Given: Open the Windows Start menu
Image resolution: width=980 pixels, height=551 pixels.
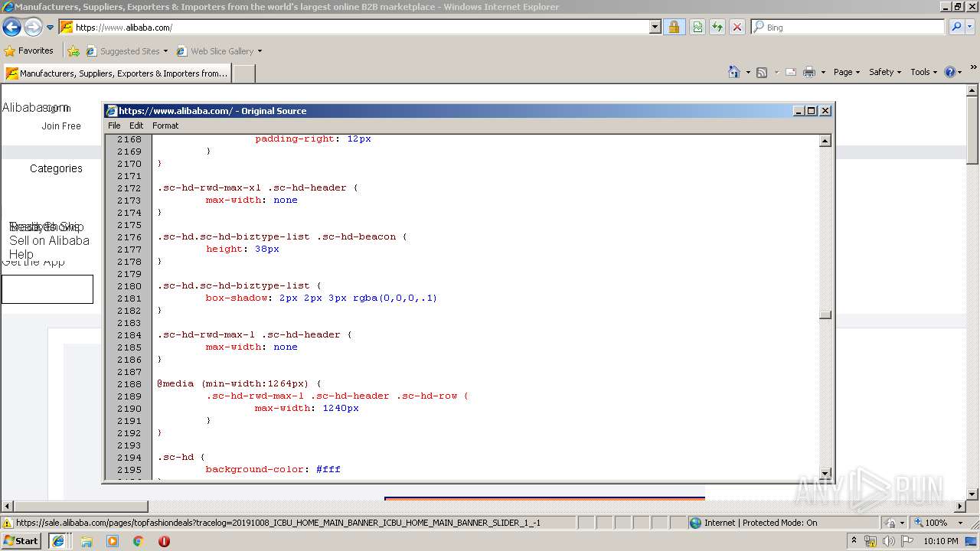Looking at the screenshot, I should (x=21, y=540).
